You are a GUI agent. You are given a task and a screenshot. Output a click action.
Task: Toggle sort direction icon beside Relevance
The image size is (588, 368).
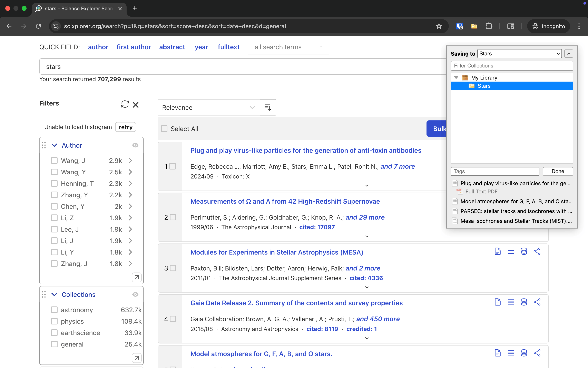click(x=268, y=107)
